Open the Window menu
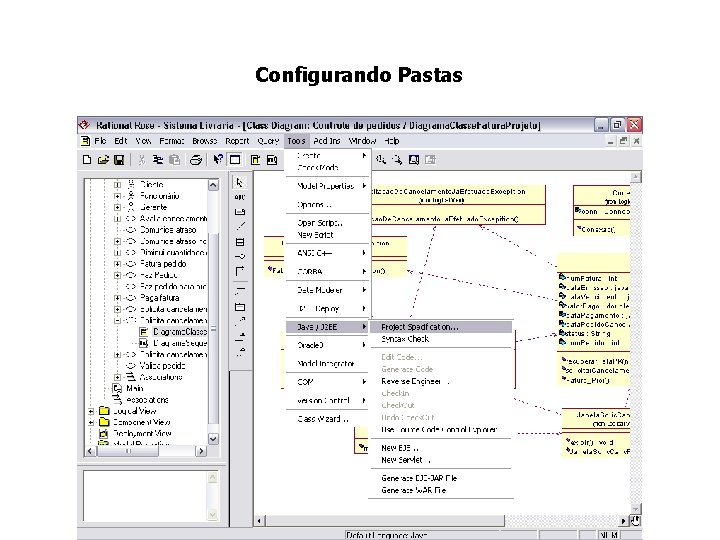 point(362,141)
